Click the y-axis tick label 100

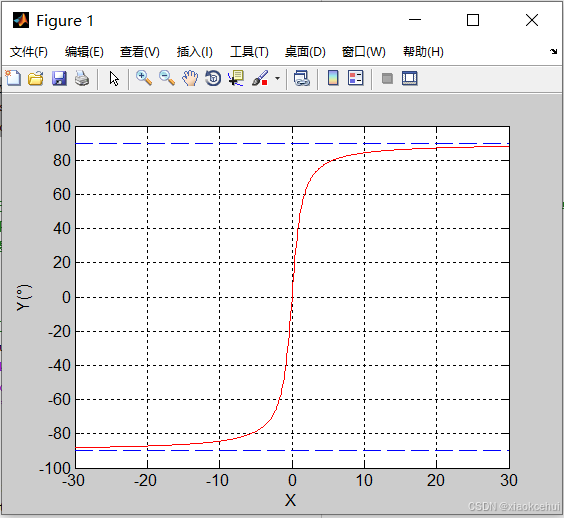click(58, 127)
